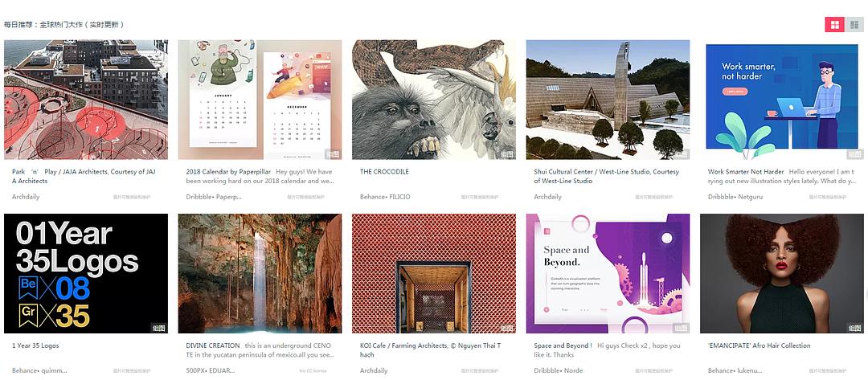Click 组图 badge on Shui Cultural Center image
Screen dimensions: 868x380
(682, 154)
